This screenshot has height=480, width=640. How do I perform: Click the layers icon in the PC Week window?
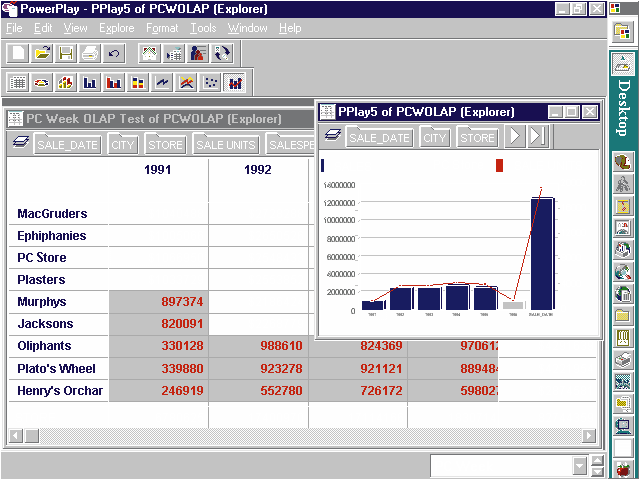tap(20, 142)
